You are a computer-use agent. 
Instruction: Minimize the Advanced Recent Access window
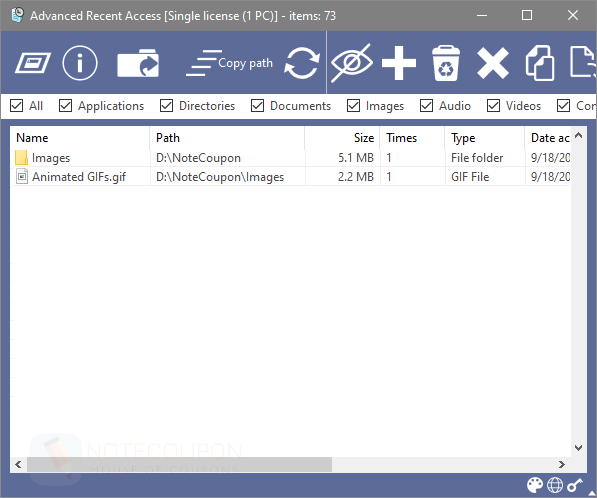(482, 15)
